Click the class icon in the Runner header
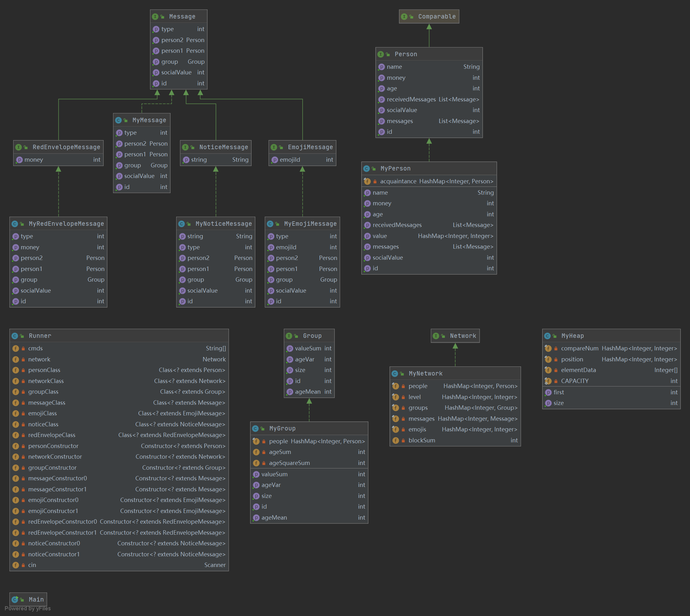The height and width of the screenshot is (616, 690). tap(15, 336)
